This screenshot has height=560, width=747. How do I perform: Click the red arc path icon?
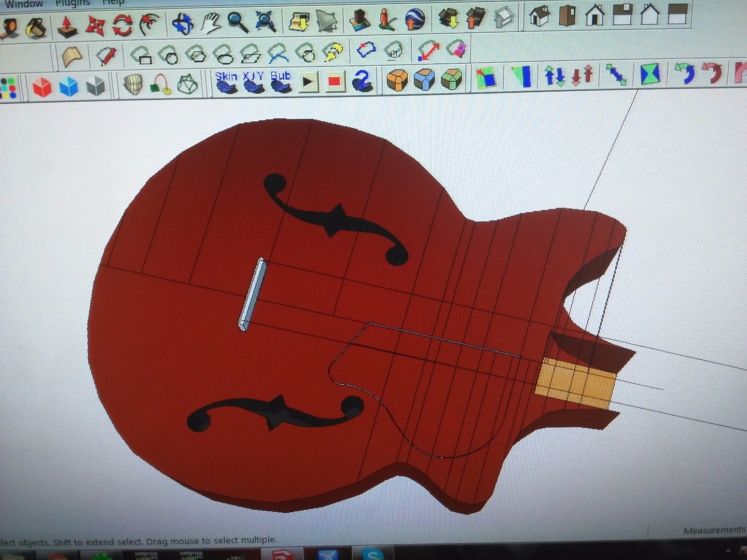tap(160, 84)
